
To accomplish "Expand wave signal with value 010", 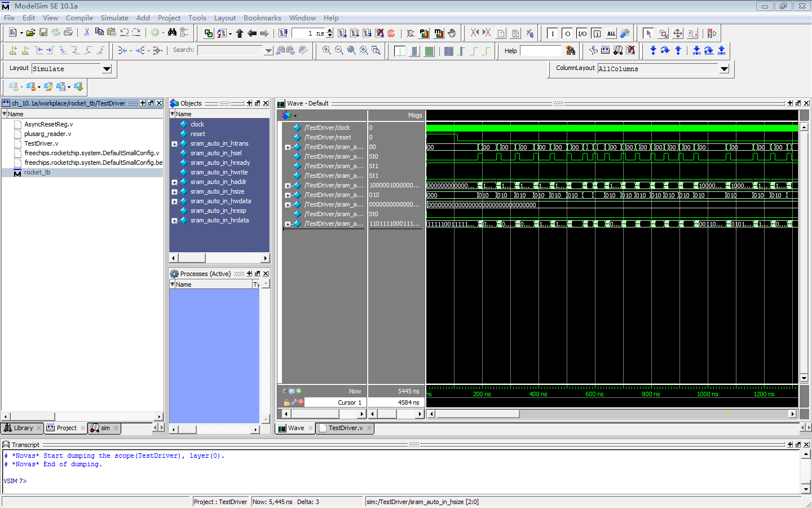I will point(288,195).
